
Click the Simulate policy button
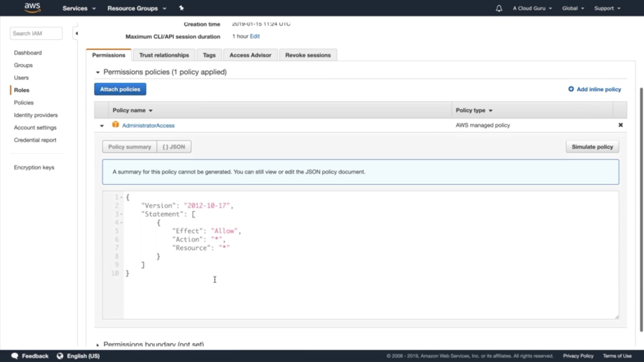coord(592,147)
